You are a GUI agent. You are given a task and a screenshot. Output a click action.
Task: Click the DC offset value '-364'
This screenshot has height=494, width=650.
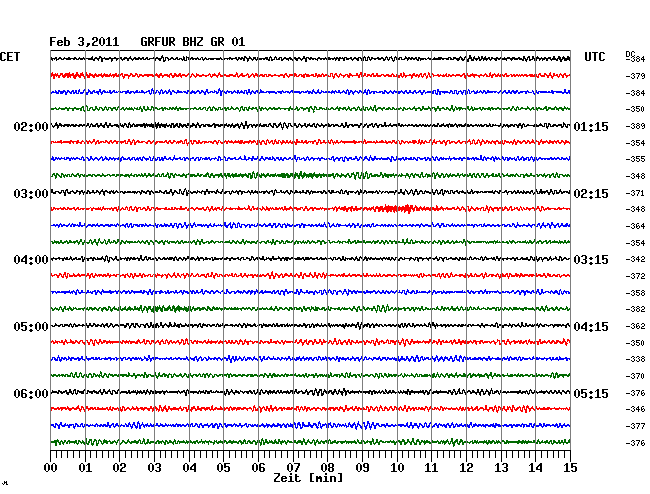[635, 226]
